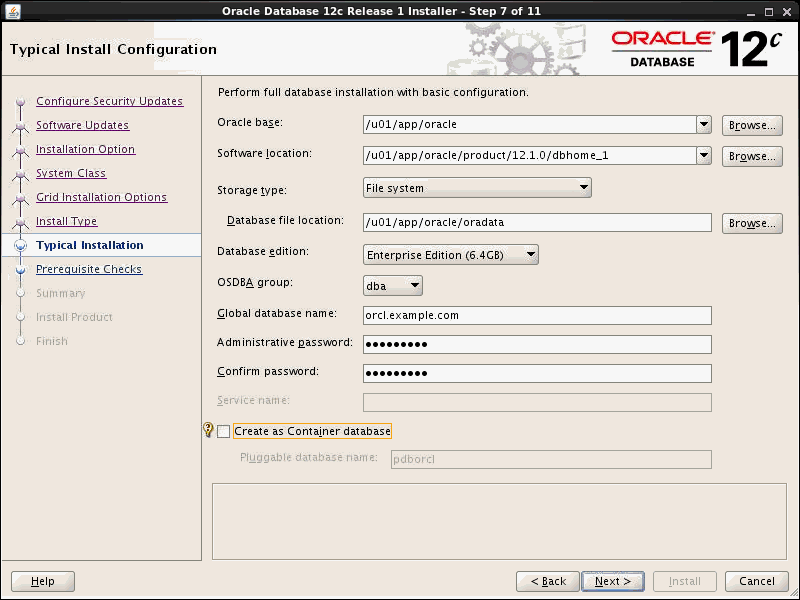Open the OSDBA group dropdown

[413, 284]
